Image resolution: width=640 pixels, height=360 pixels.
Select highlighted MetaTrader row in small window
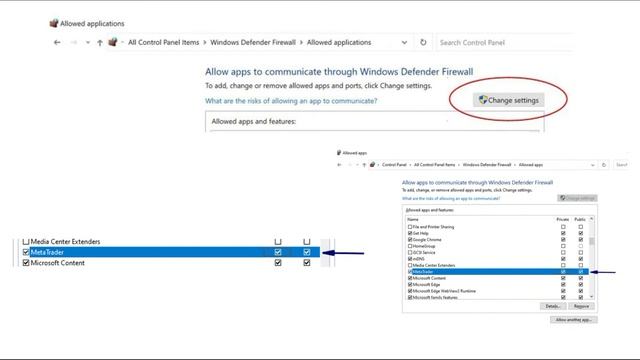(498, 272)
